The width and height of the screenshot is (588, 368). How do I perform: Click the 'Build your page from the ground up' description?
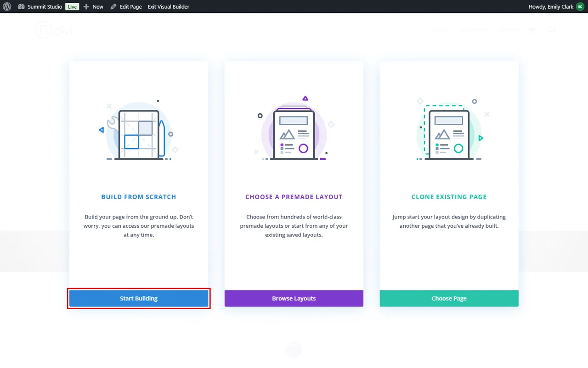coord(139,226)
